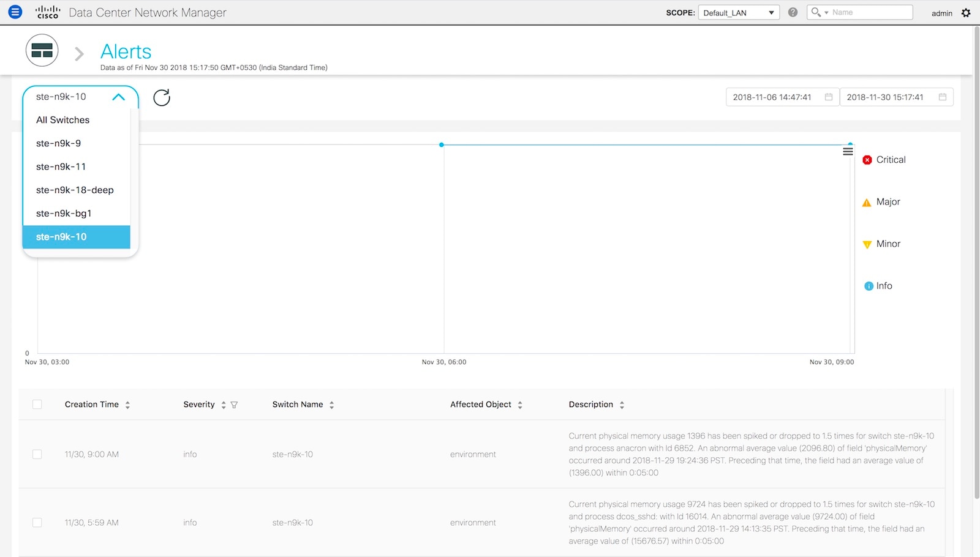Open the main hamburger navigation menu
This screenshot has width=980, height=557.
point(15,12)
